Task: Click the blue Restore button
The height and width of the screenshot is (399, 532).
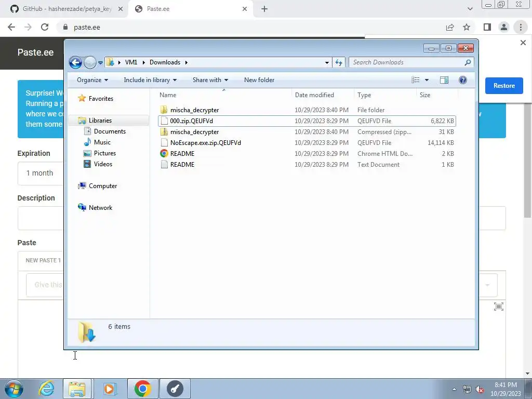Action: [504, 86]
